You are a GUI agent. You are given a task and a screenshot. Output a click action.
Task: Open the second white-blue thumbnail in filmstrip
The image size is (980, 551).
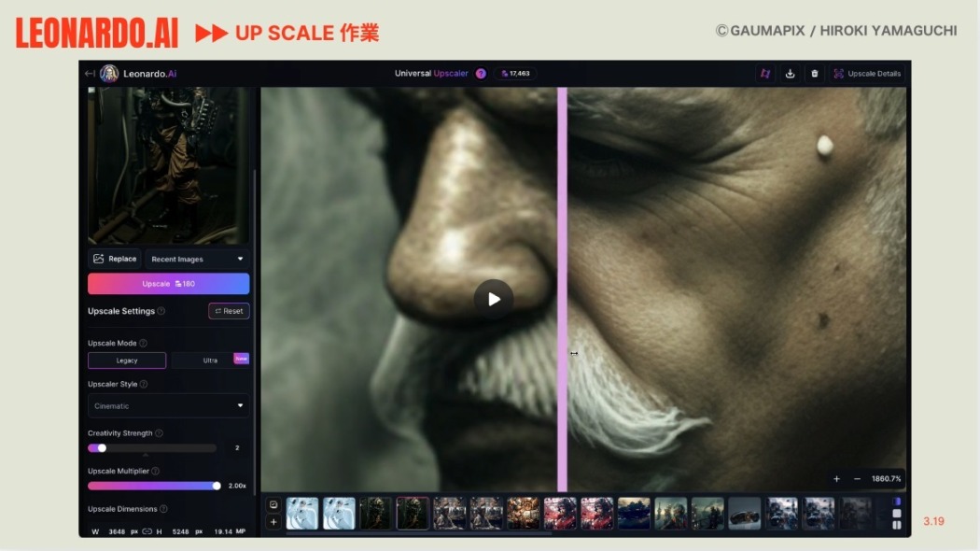coord(339,514)
